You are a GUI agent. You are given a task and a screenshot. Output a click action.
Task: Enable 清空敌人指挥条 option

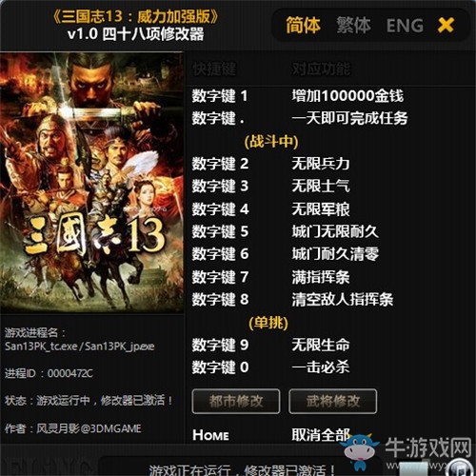pos(343,299)
